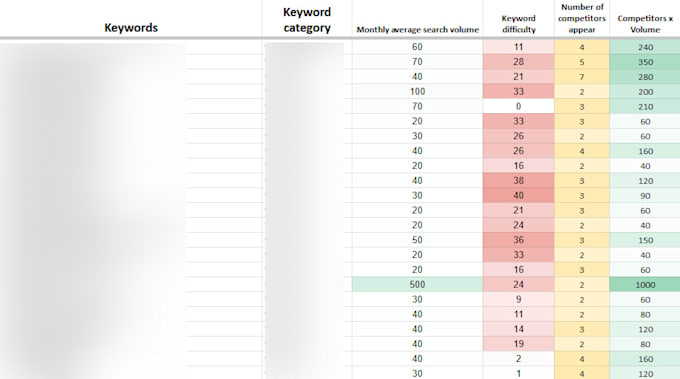Select the Competitors x Volume cell 350

[645, 62]
